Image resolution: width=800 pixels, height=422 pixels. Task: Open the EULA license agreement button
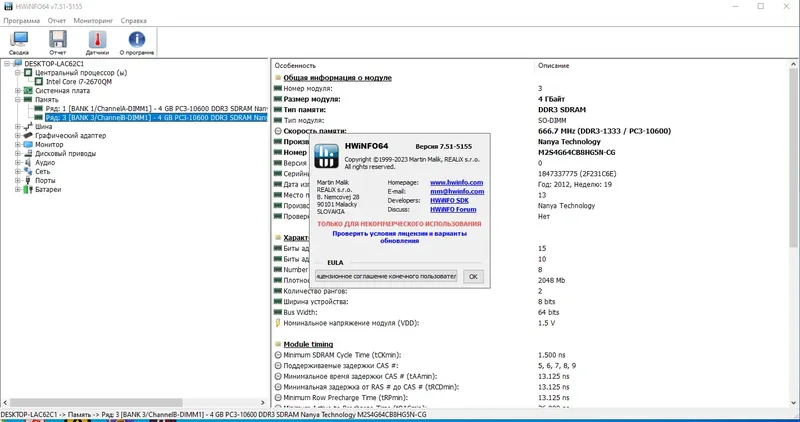(386, 276)
